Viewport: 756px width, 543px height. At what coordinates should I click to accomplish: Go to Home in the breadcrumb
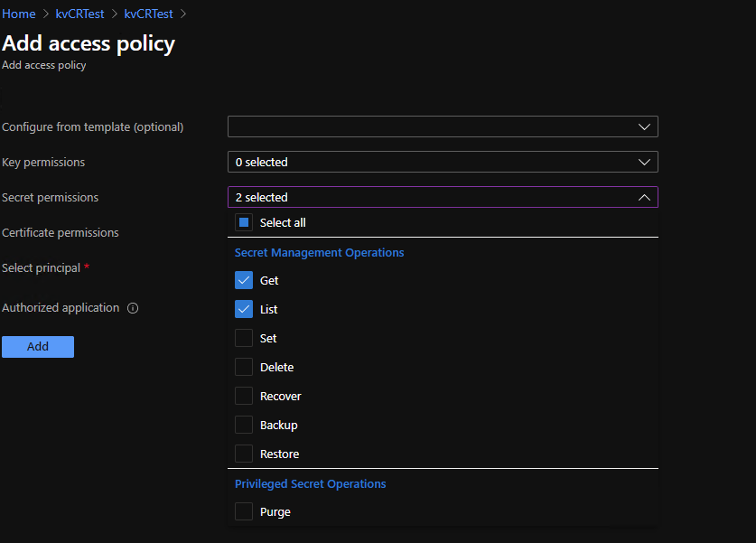pos(19,14)
